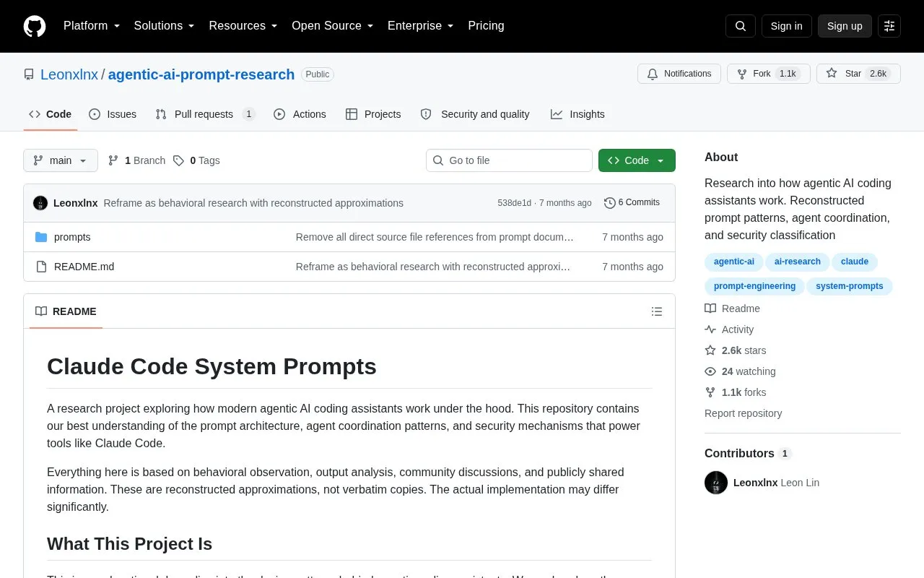The height and width of the screenshot is (578, 924).
Task: Click the Sign in button
Action: [x=786, y=26]
